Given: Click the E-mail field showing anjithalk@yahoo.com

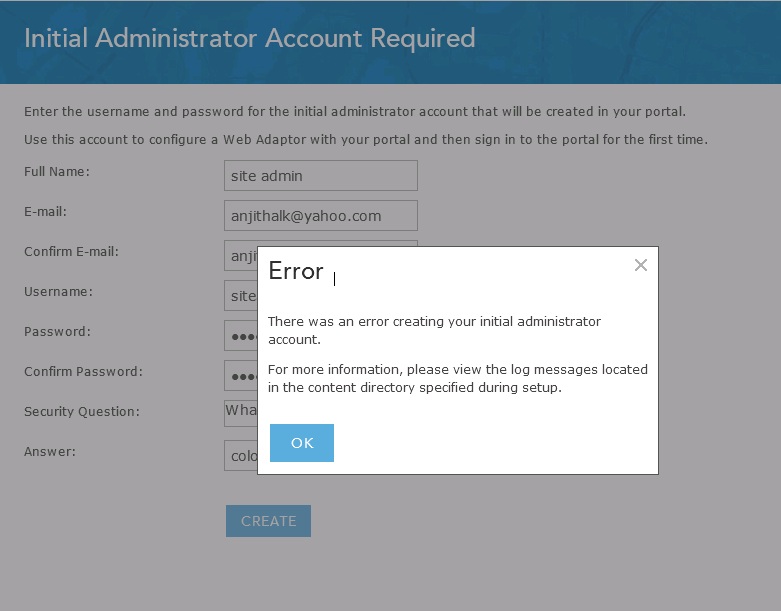Looking at the screenshot, I should (321, 216).
